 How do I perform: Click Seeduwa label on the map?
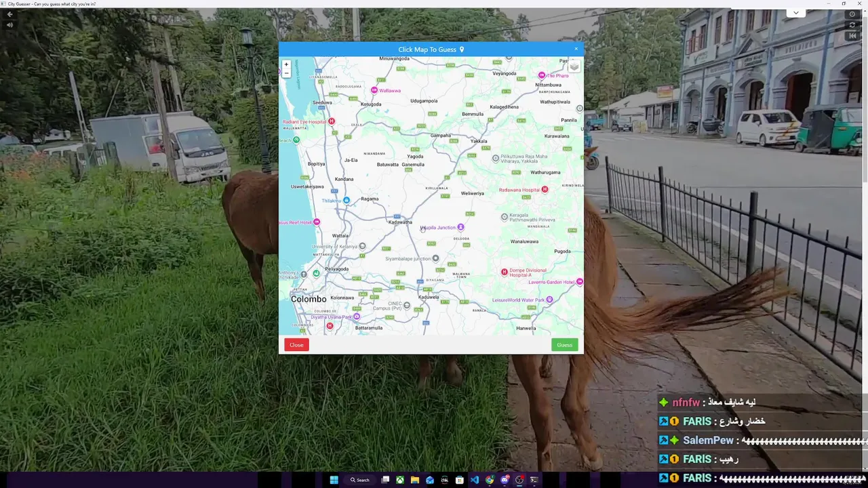pos(322,102)
